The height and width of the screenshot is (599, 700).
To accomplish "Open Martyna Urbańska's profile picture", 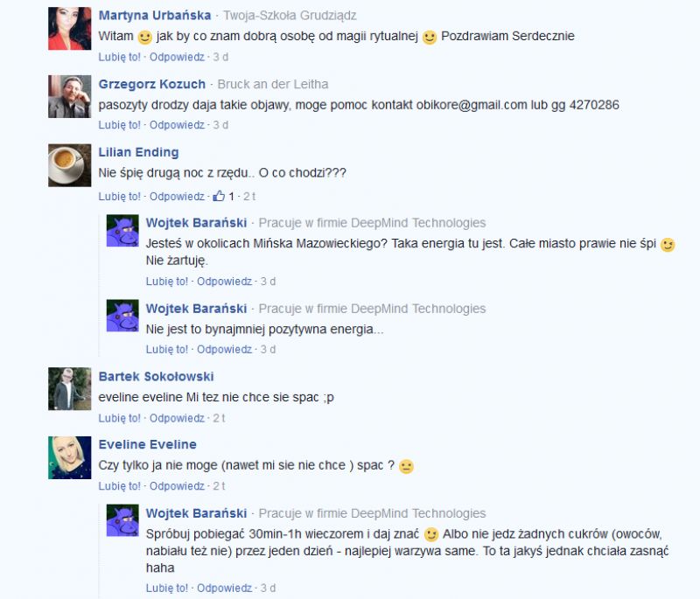I will [x=70, y=29].
